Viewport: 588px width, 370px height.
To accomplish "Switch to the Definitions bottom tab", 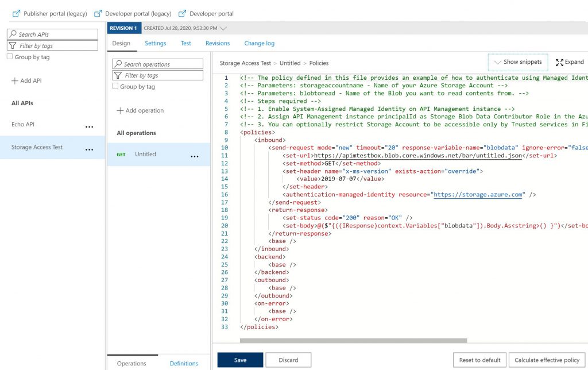I will coord(184,363).
